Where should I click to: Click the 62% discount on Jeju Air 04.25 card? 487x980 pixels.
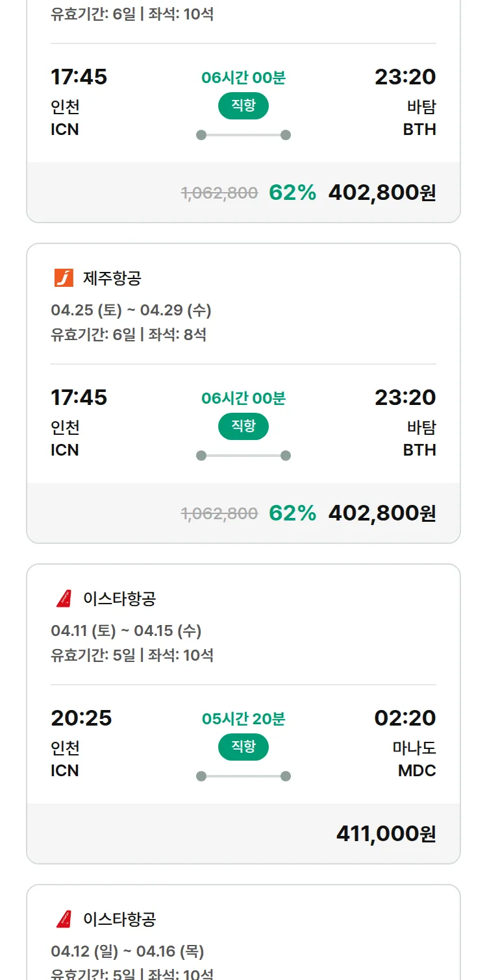pos(292,513)
